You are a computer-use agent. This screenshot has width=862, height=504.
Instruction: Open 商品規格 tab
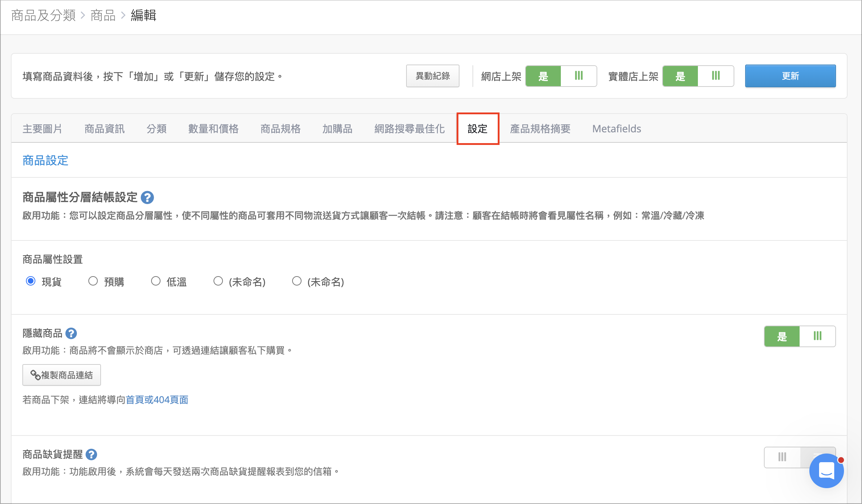coord(281,129)
